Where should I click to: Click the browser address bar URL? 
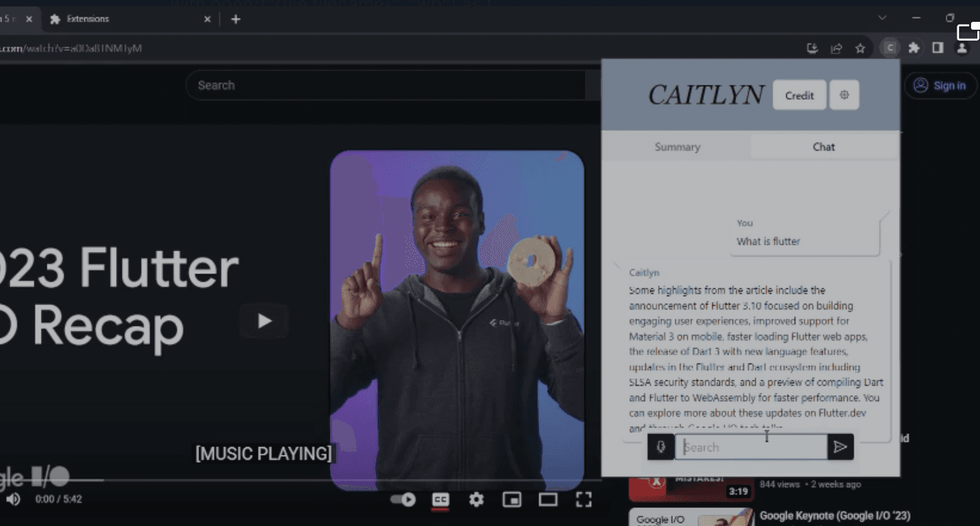pyautogui.click(x=71, y=48)
